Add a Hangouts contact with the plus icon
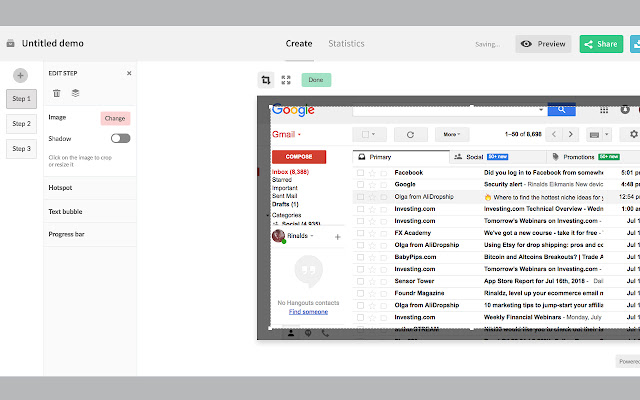Image resolution: width=640 pixels, height=400 pixels. (x=338, y=237)
